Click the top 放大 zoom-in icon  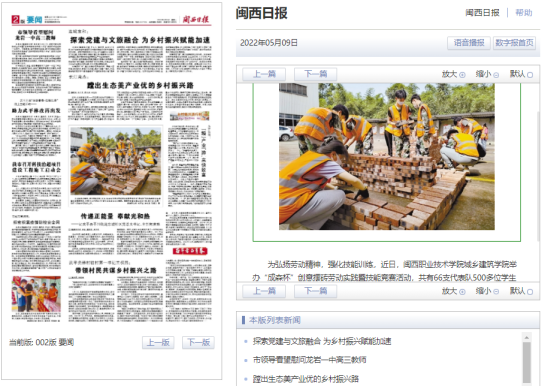coord(462,75)
